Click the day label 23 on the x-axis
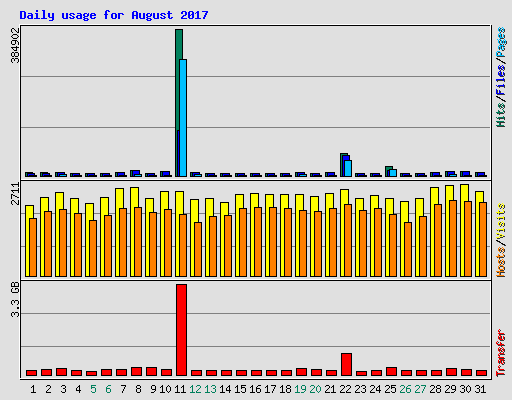This screenshot has height=400, width=512. click(360, 389)
